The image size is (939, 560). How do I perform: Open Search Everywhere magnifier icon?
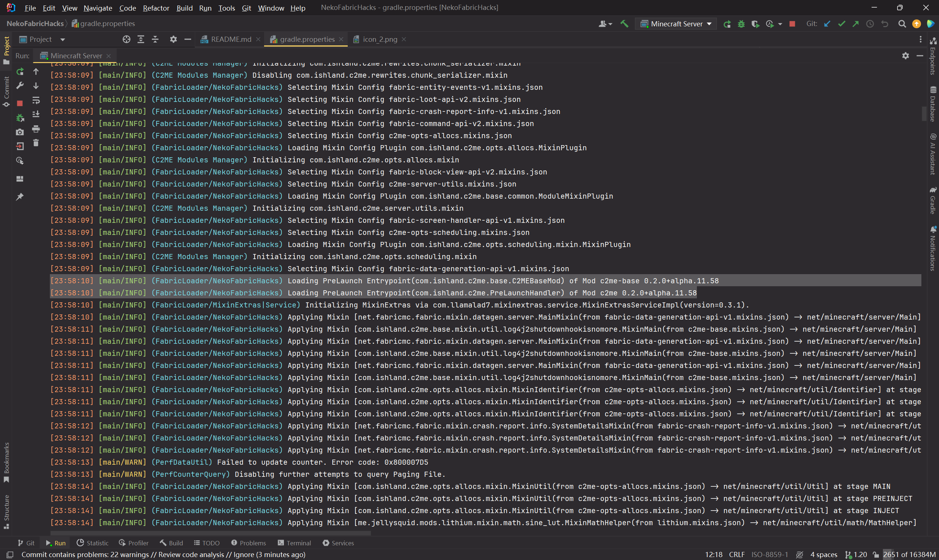pyautogui.click(x=902, y=24)
